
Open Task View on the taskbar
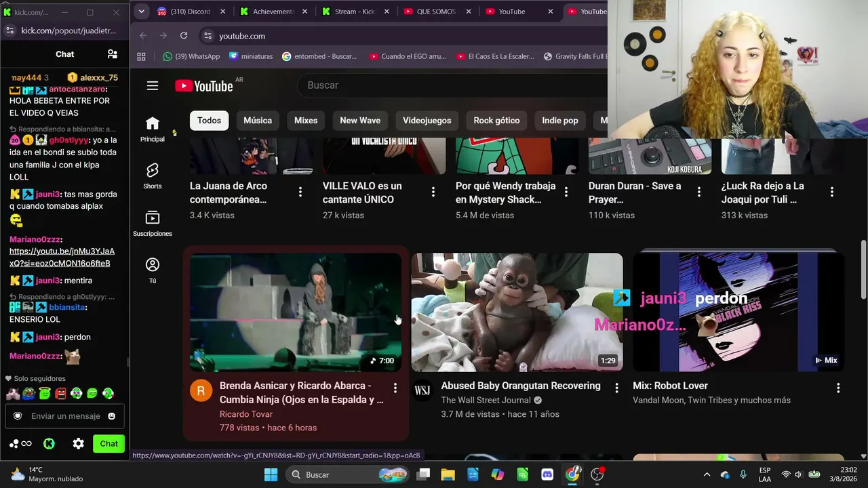pyautogui.click(x=424, y=474)
